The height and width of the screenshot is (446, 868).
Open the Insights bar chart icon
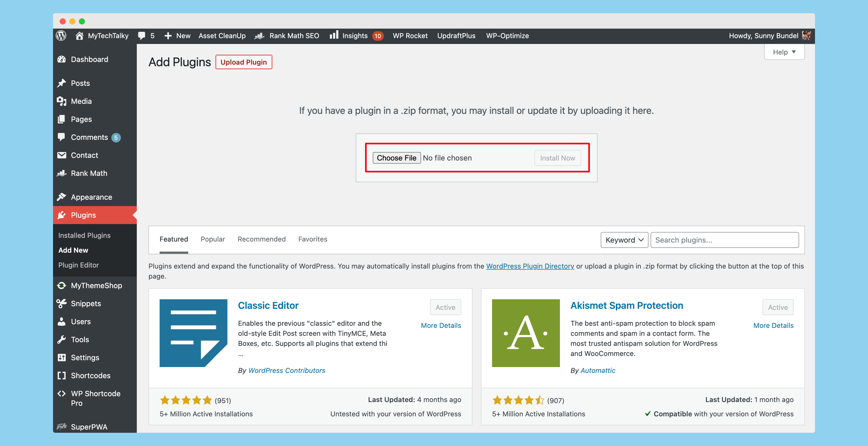click(x=334, y=35)
